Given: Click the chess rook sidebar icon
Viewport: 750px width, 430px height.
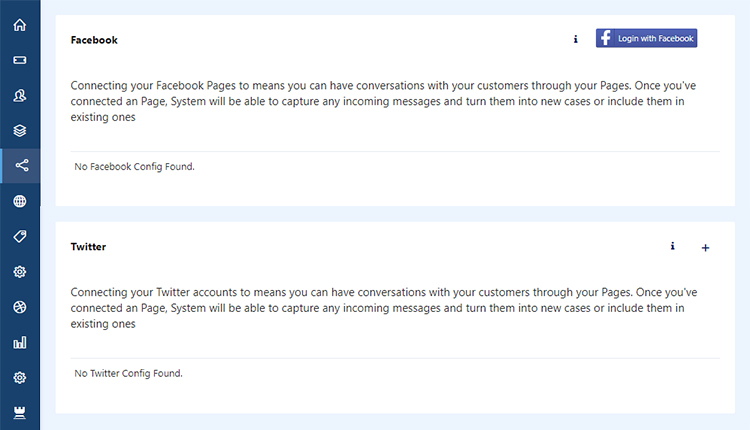Looking at the screenshot, I should coord(20,413).
